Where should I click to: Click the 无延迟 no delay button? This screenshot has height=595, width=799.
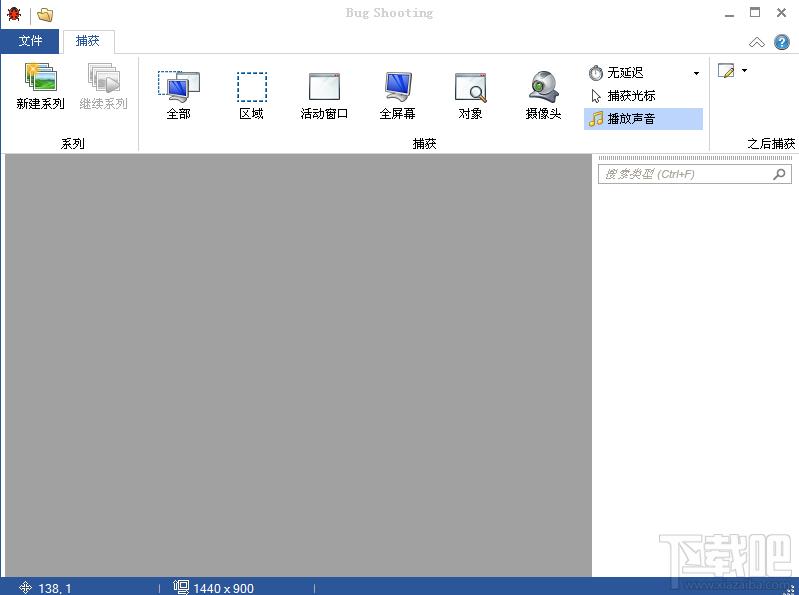click(625, 73)
